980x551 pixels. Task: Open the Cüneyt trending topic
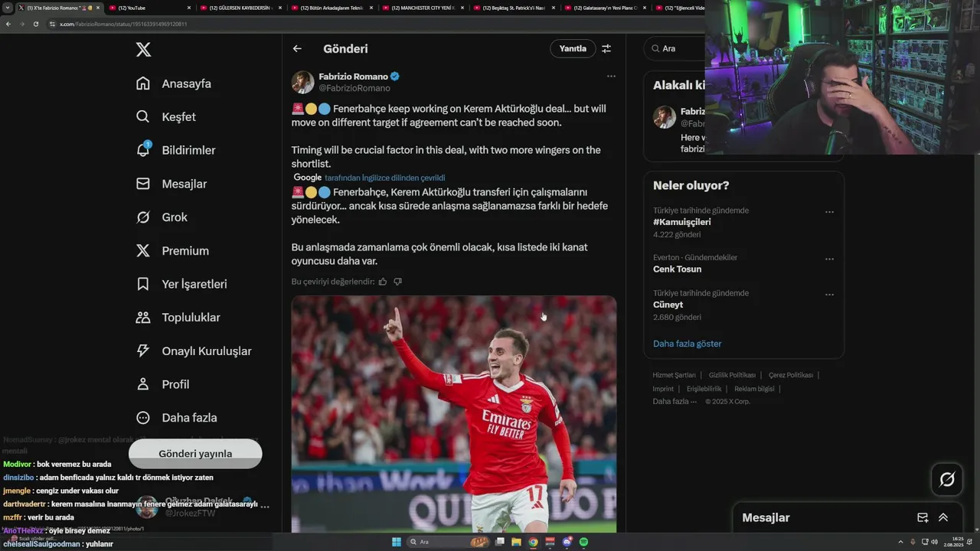[668, 305]
